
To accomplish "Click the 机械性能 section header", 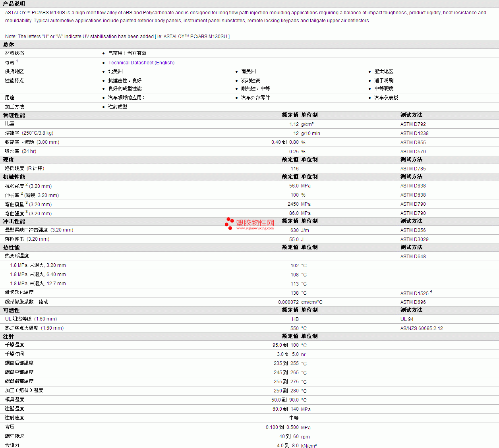I will pyautogui.click(x=14, y=177).
